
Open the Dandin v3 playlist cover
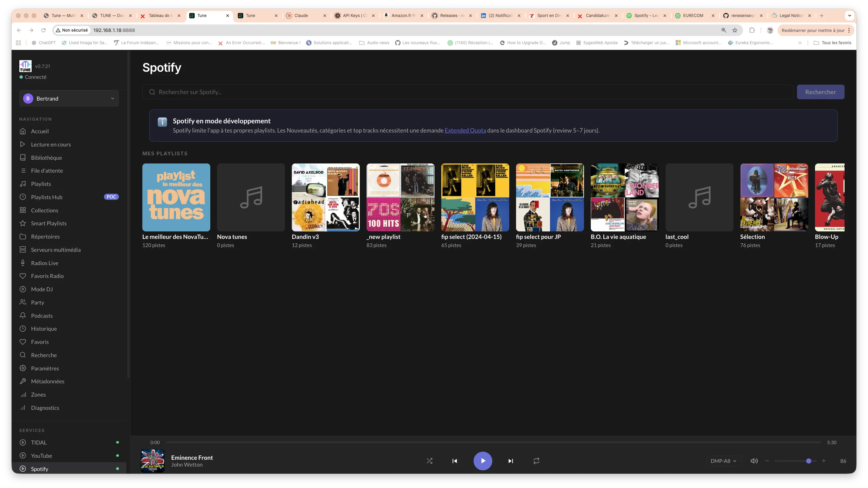pos(325,197)
